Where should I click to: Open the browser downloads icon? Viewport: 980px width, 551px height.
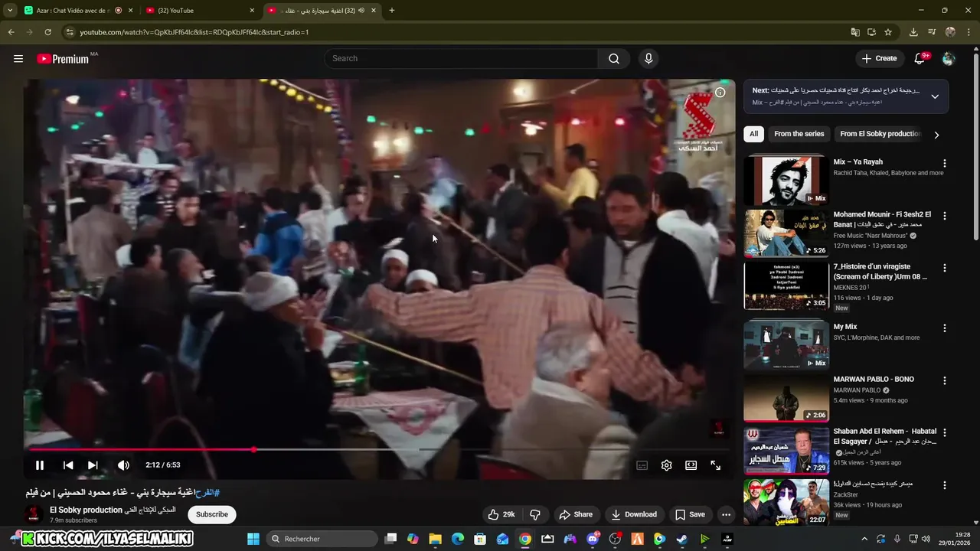coord(913,32)
